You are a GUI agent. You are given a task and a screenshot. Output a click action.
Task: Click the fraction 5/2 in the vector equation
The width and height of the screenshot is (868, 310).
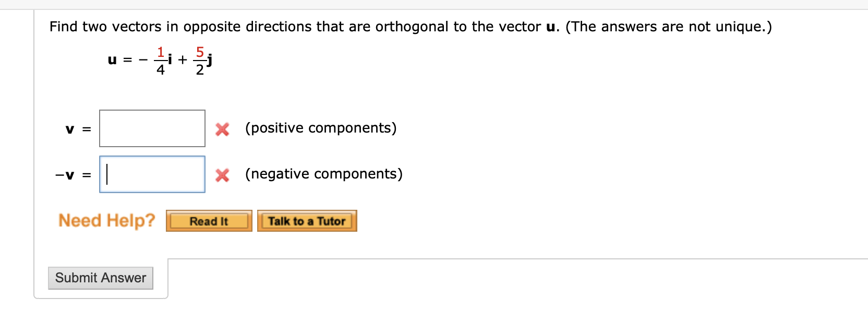pyautogui.click(x=200, y=58)
